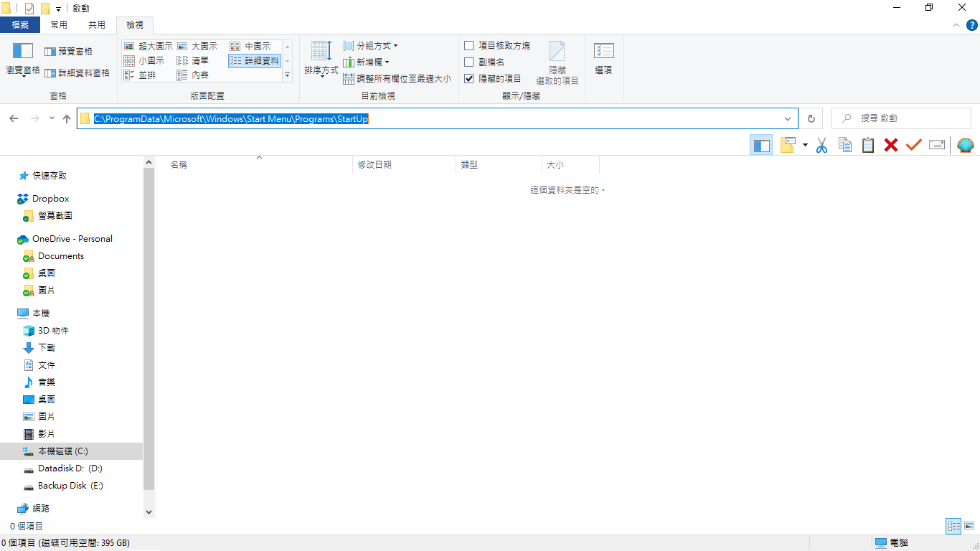980x551 pixels.
Task: Toggle the navigation pane toolbar button
Action: coord(761,146)
